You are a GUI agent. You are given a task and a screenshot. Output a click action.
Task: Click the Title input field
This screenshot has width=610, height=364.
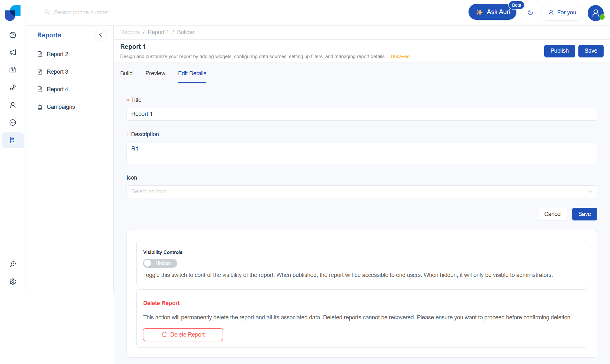tap(362, 114)
